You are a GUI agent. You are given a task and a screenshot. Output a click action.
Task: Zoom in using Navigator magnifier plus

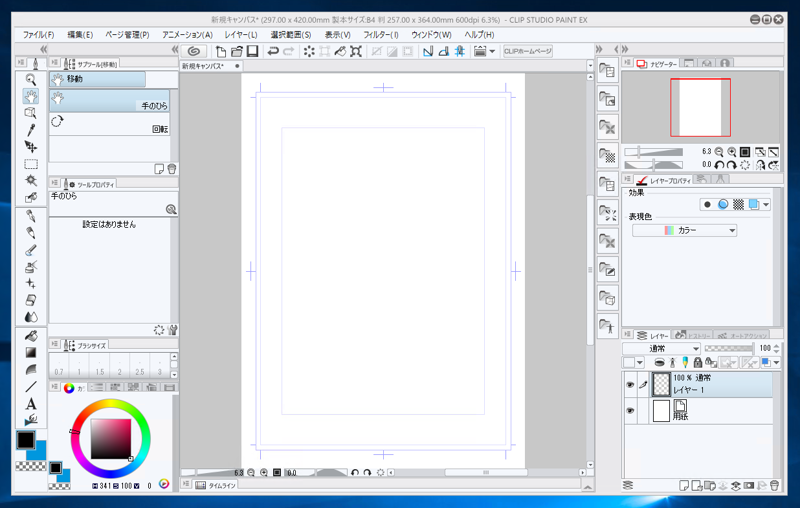click(x=732, y=151)
